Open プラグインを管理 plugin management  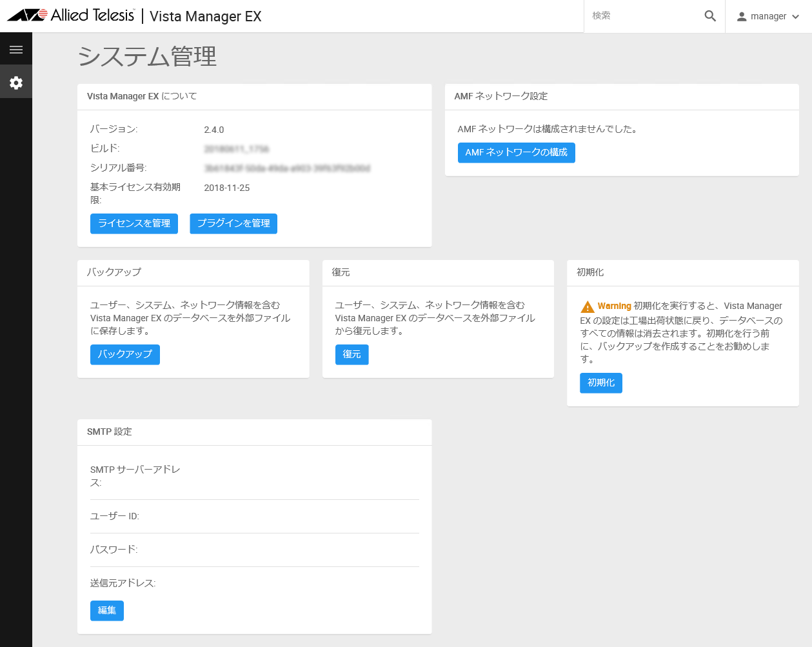point(233,223)
